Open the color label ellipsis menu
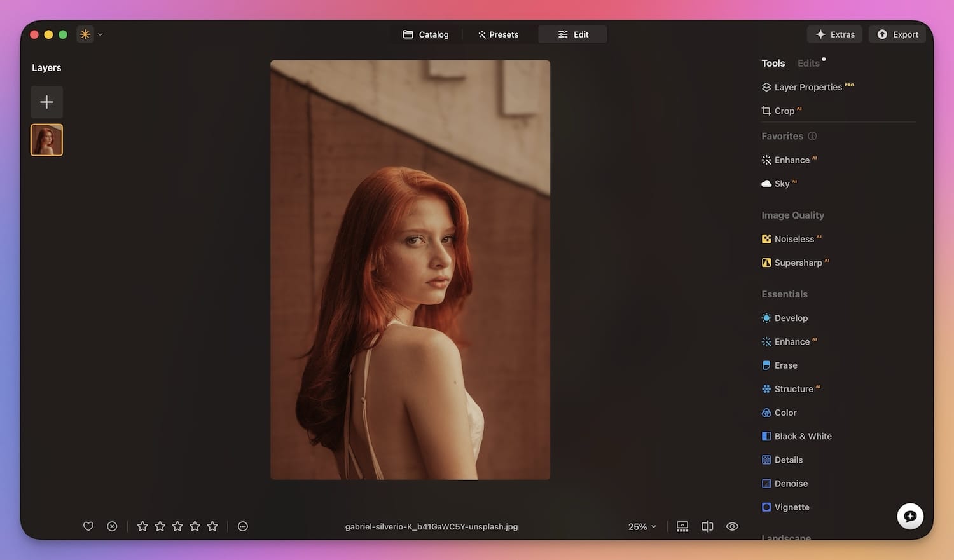 [x=243, y=526]
